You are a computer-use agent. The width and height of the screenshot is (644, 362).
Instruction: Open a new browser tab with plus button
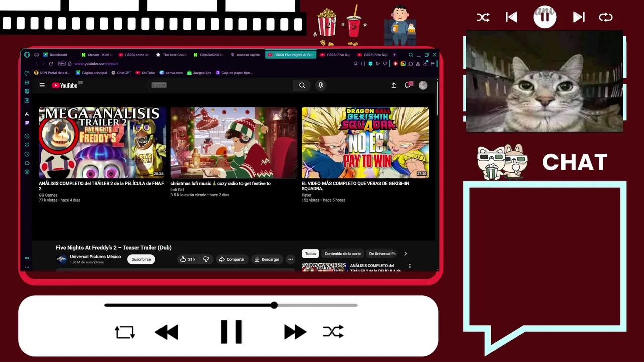(x=394, y=55)
